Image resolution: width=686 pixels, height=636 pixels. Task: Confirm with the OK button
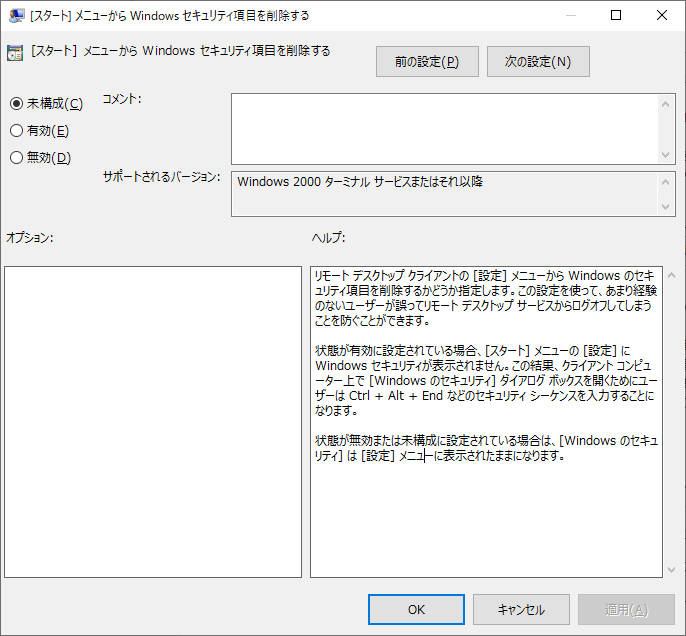pyautogui.click(x=416, y=609)
